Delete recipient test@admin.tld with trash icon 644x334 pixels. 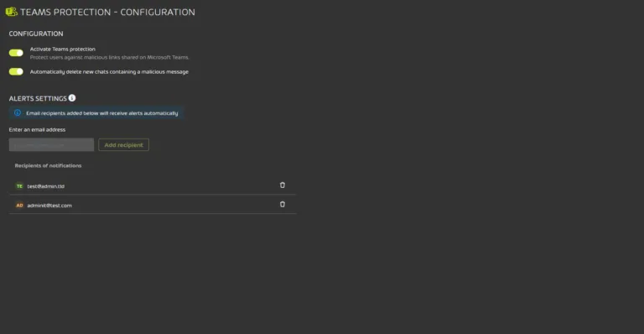(282, 185)
